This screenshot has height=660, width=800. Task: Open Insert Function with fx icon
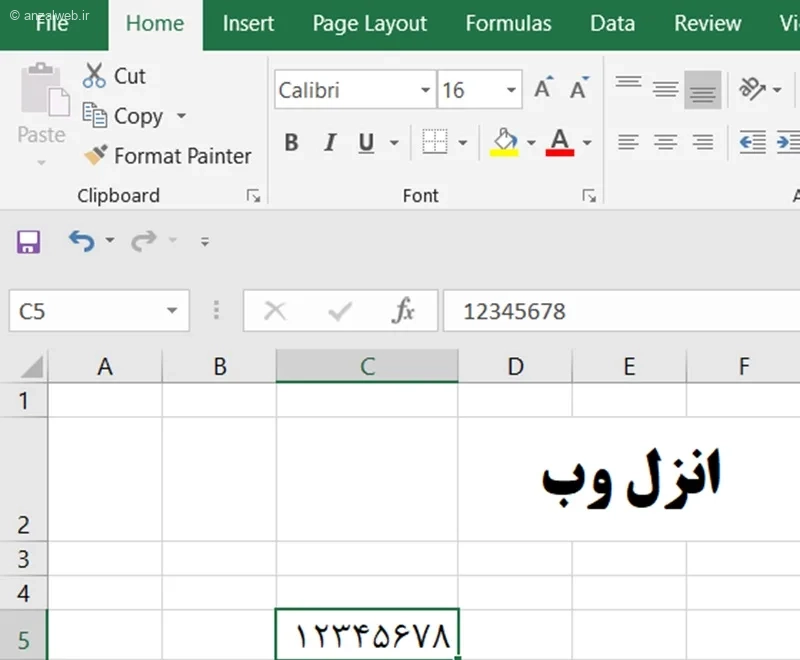pos(403,310)
